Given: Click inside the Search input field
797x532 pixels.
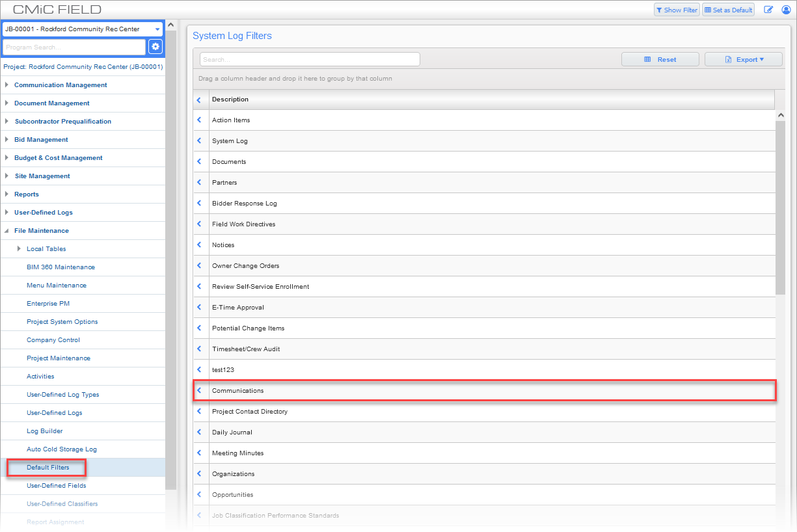Looking at the screenshot, I should [309, 59].
